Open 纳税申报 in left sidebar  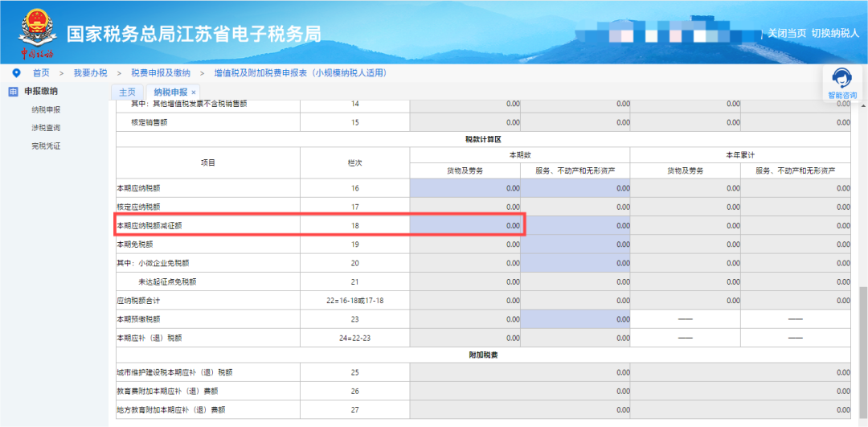[46, 109]
